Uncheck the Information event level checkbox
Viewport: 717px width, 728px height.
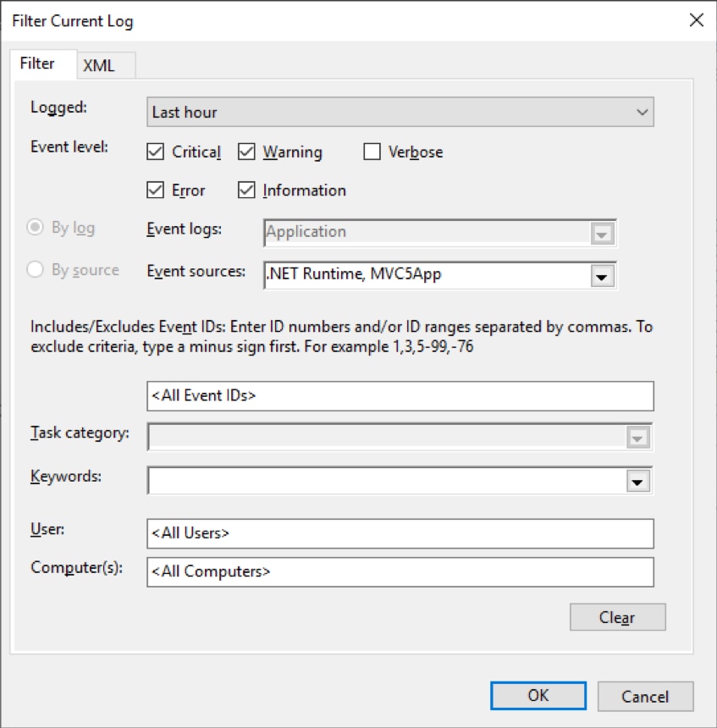coord(247,190)
